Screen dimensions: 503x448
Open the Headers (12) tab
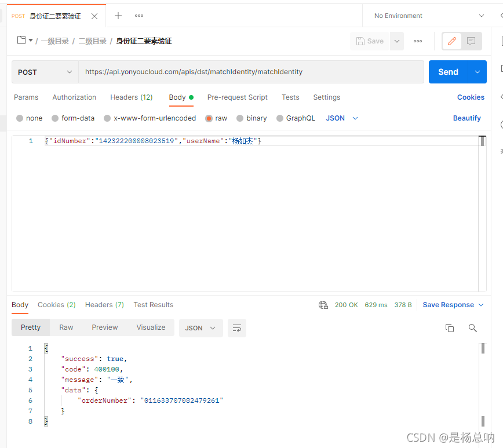click(131, 97)
